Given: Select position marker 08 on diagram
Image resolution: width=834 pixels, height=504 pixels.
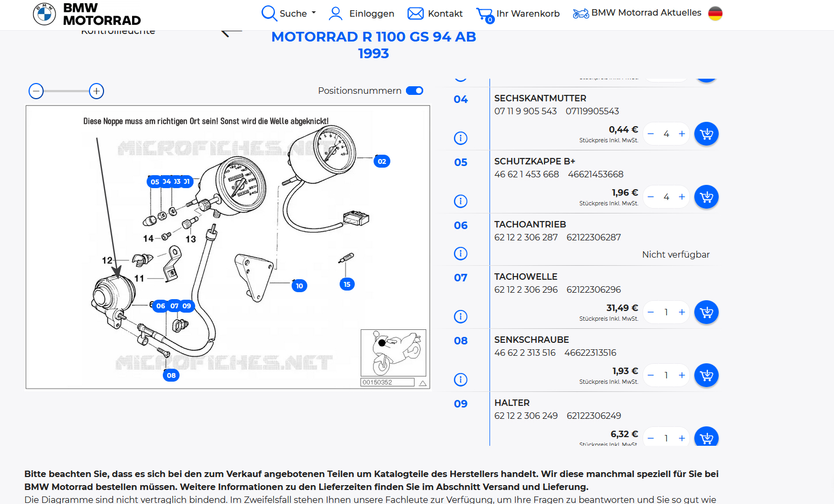Looking at the screenshot, I should pos(171,375).
